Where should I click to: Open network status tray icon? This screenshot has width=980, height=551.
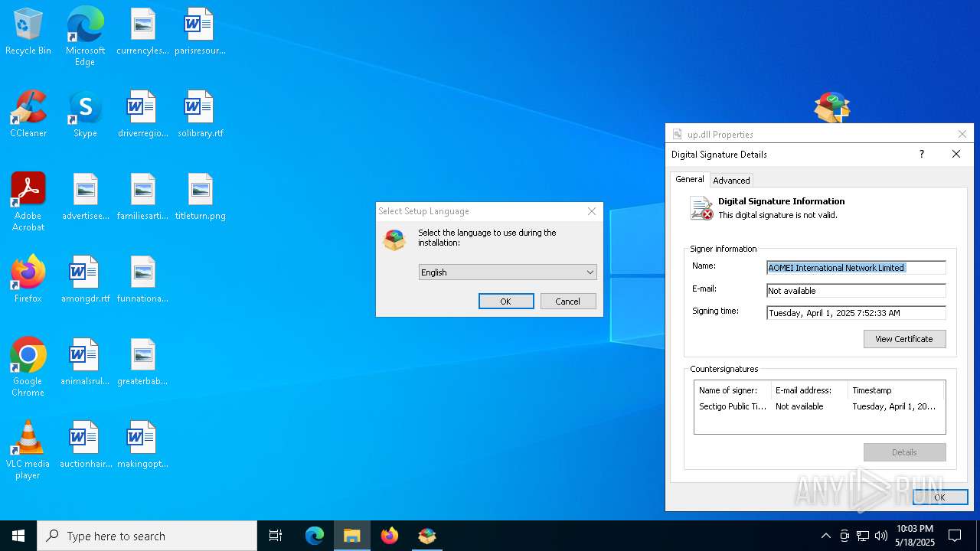863,536
